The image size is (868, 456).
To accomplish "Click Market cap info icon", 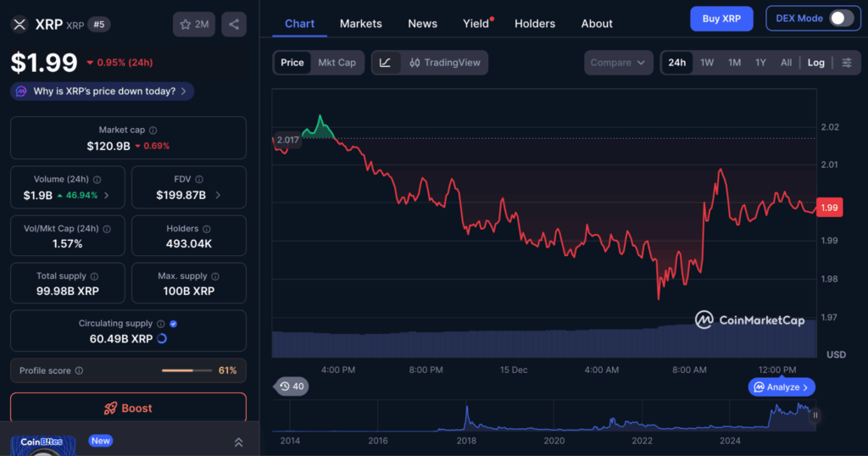I will tap(153, 131).
